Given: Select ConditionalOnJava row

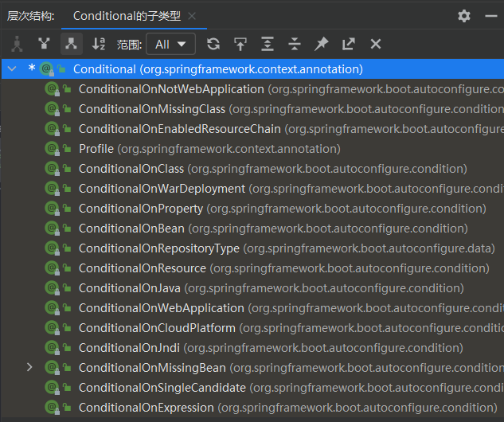Looking at the screenshot, I should [x=252, y=288].
